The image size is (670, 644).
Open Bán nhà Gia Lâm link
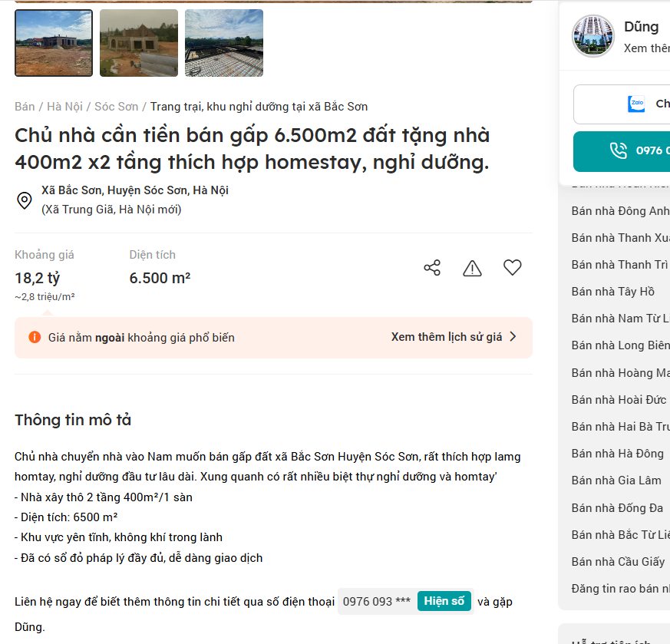tap(616, 481)
